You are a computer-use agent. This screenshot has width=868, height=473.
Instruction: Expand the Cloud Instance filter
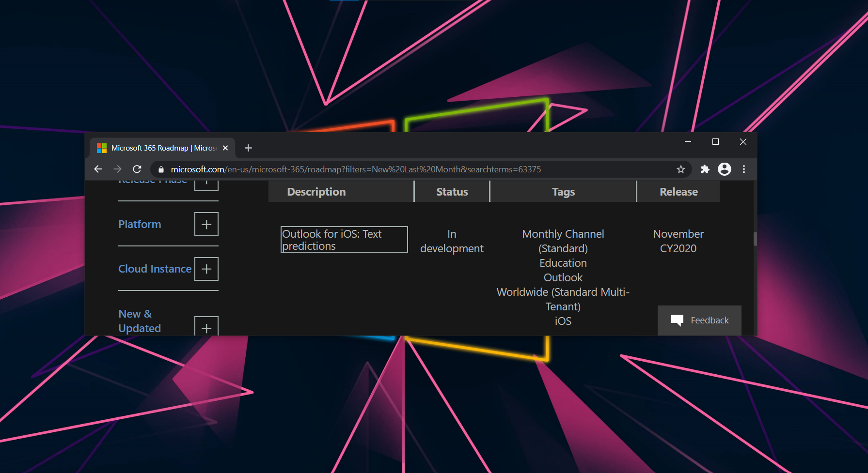click(x=206, y=269)
